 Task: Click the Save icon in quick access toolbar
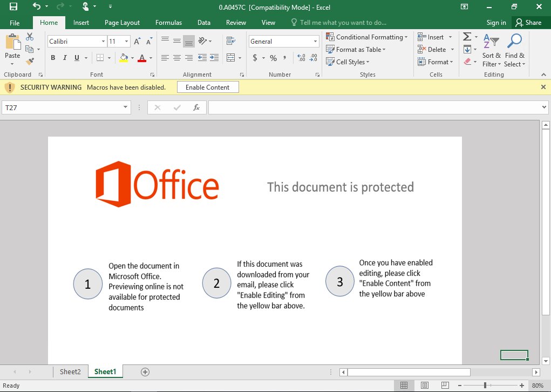click(x=13, y=6)
